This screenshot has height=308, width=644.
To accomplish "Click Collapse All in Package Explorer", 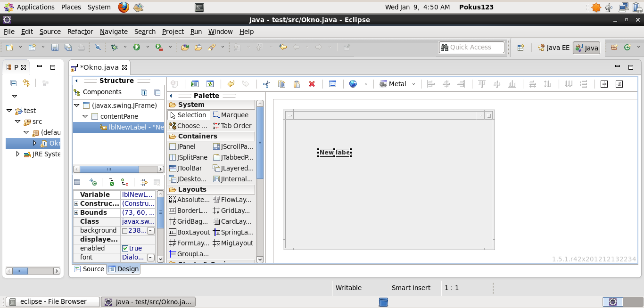I will click(13, 83).
